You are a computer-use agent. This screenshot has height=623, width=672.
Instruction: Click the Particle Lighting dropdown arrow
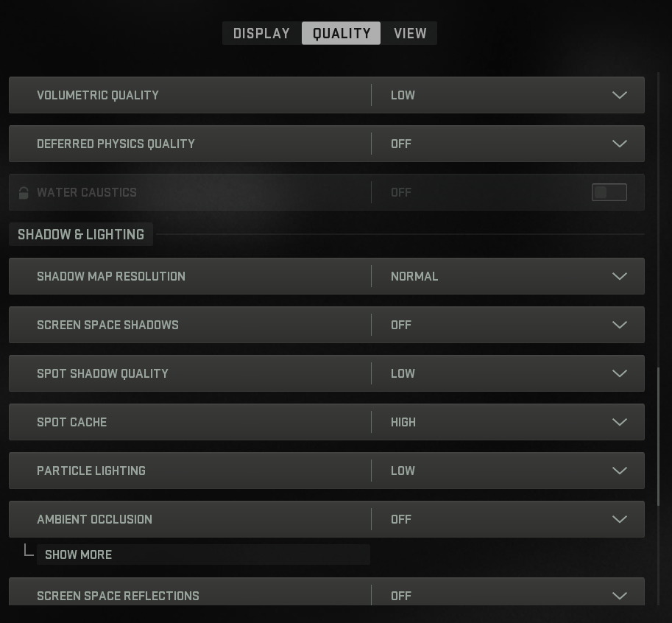coord(619,471)
